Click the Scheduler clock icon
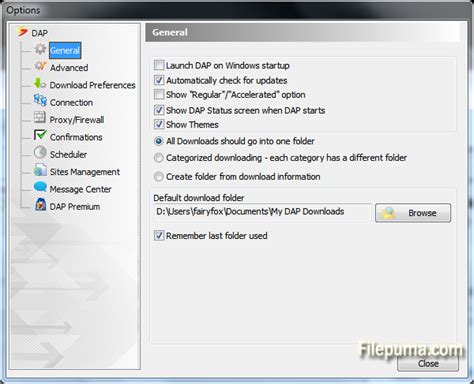Viewport: 474px width, 384px height. point(40,153)
